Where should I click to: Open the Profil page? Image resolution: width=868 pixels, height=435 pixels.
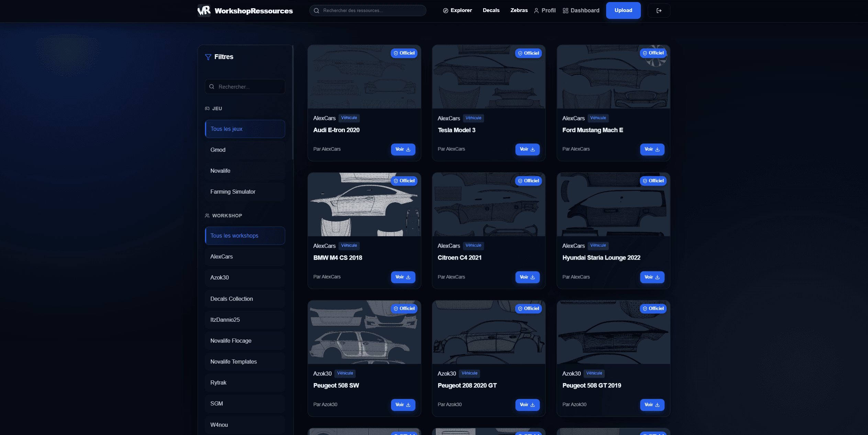(x=545, y=11)
